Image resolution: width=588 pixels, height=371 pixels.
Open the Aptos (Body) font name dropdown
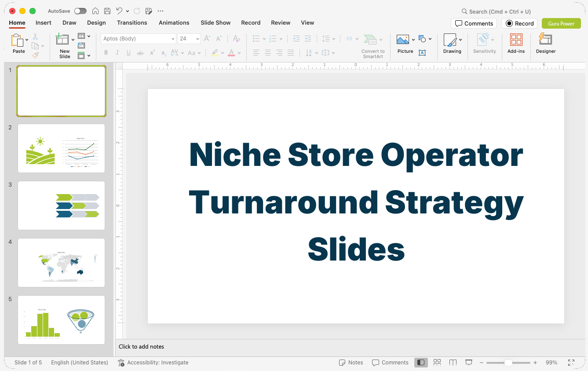pyautogui.click(x=173, y=39)
